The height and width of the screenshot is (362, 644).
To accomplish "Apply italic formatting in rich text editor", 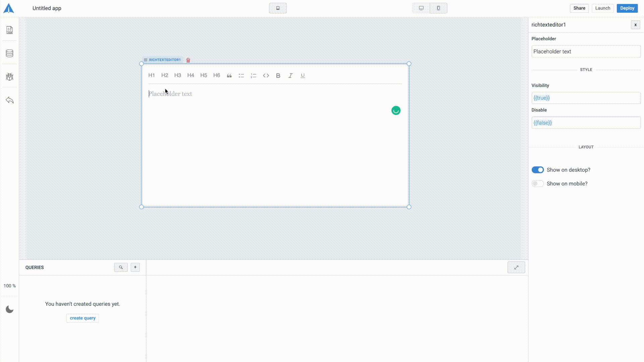I will 290,76.
